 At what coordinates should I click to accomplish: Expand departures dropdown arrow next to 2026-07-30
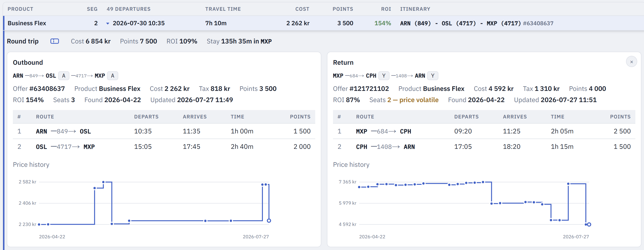point(108,24)
